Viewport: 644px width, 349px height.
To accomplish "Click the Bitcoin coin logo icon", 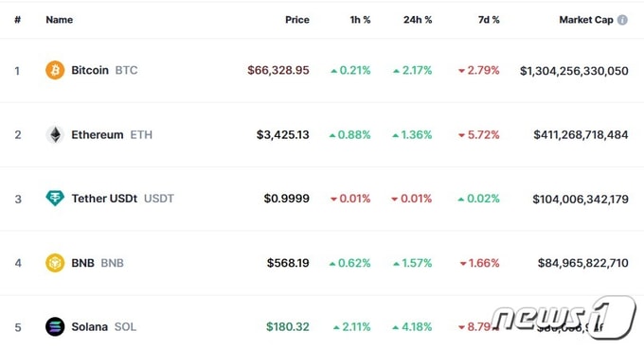I will (55, 70).
